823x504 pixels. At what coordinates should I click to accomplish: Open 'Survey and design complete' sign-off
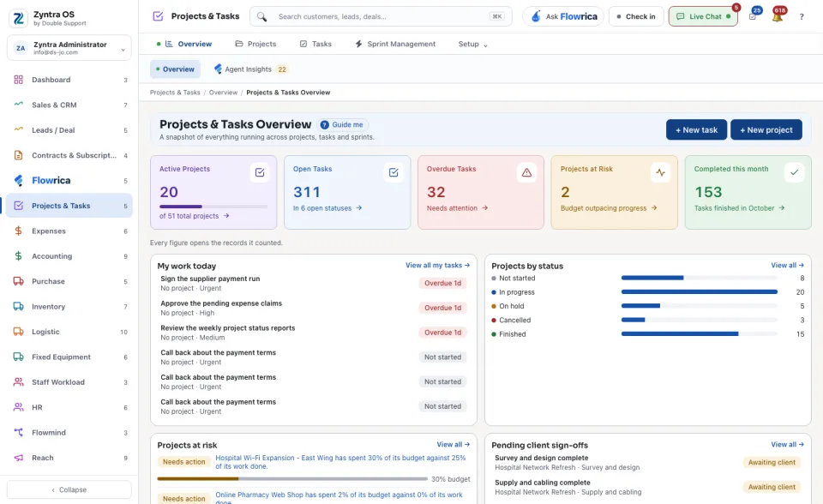point(541,458)
